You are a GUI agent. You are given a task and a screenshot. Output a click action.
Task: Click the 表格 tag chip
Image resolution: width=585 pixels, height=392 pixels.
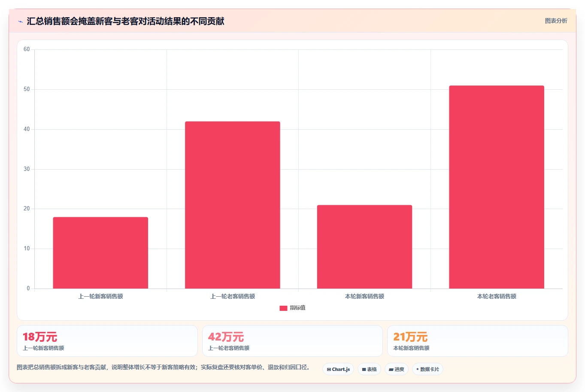(369, 369)
